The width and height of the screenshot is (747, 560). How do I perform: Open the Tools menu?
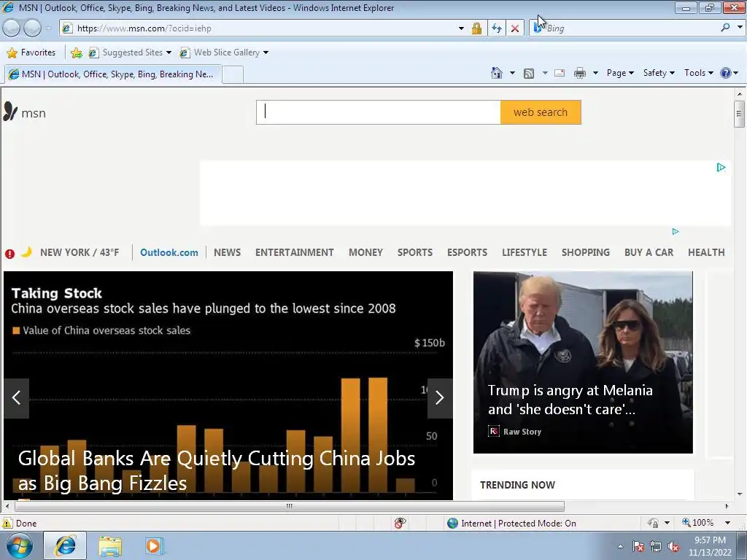(x=698, y=73)
